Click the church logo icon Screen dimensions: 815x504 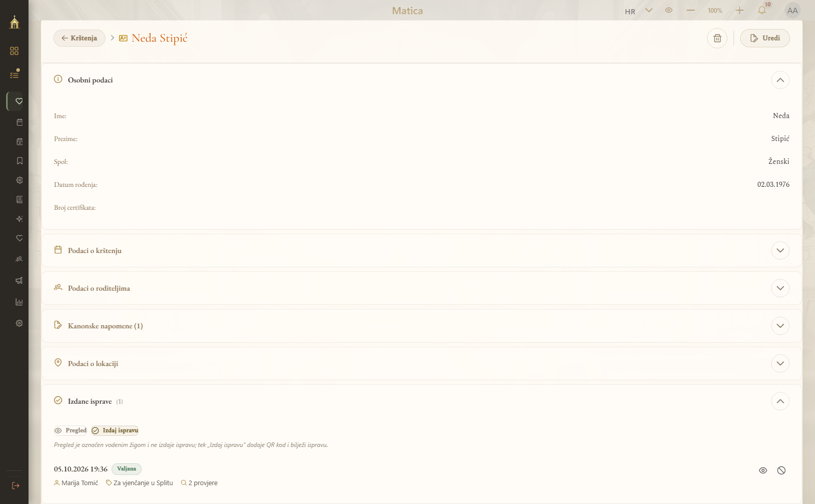tap(14, 22)
